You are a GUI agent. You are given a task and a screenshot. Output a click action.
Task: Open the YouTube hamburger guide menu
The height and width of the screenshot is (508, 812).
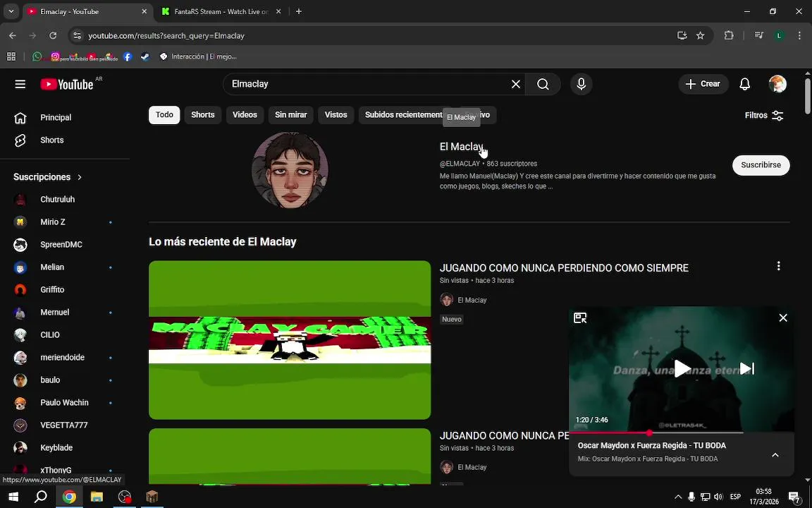[x=20, y=84]
